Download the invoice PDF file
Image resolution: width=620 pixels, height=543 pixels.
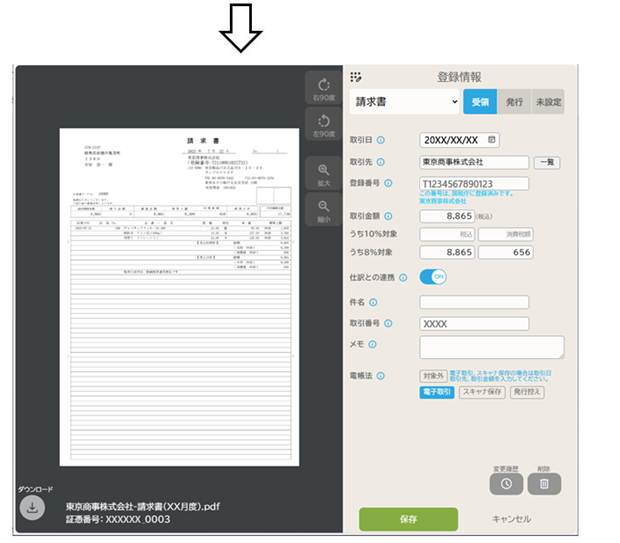pyautogui.click(x=32, y=507)
